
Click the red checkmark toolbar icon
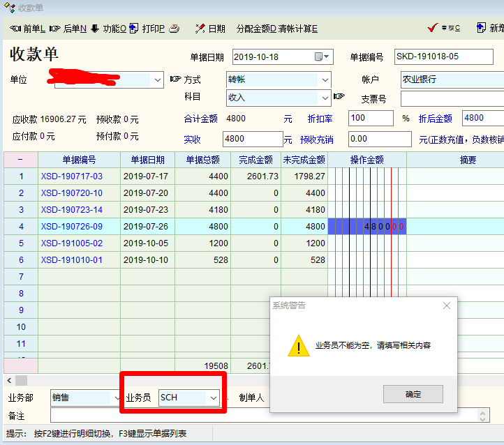tap(433, 29)
